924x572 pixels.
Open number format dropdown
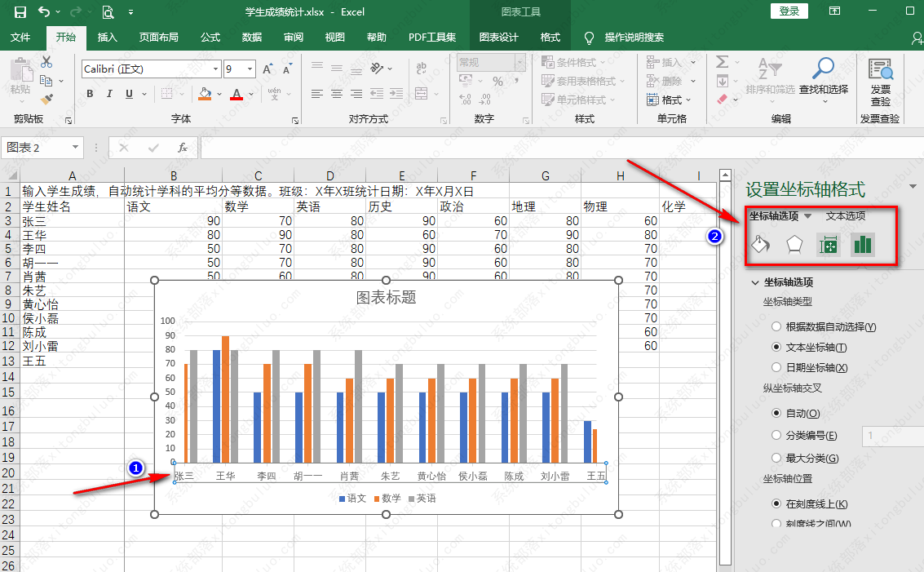(x=519, y=62)
